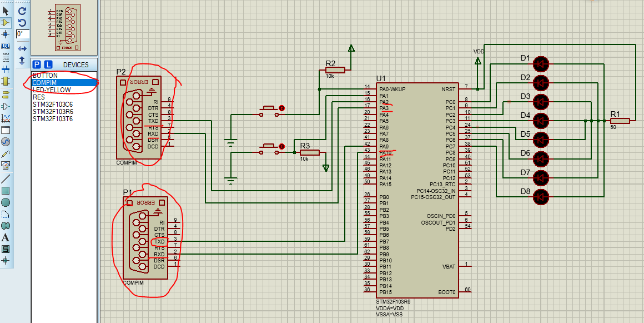Click the COMPIM preview thumbnail
The image size is (644, 323).
tap(64, 28)
